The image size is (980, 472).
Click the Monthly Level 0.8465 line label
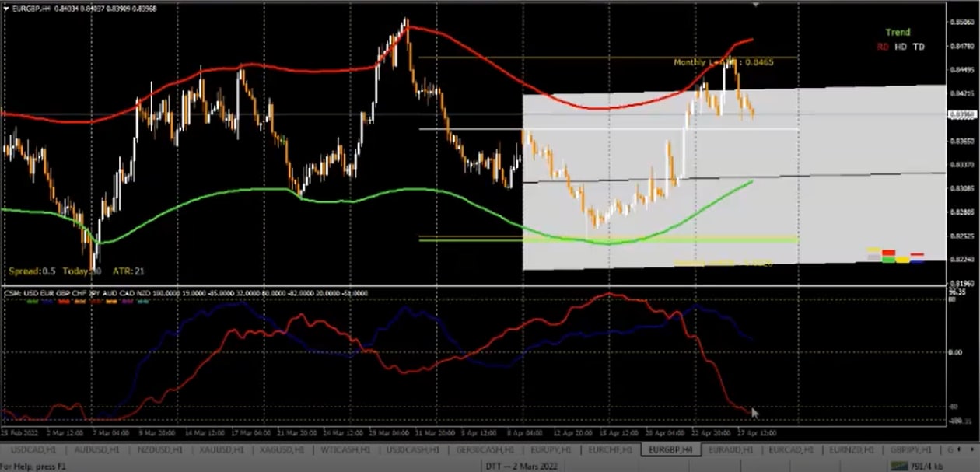pos(723,62)
